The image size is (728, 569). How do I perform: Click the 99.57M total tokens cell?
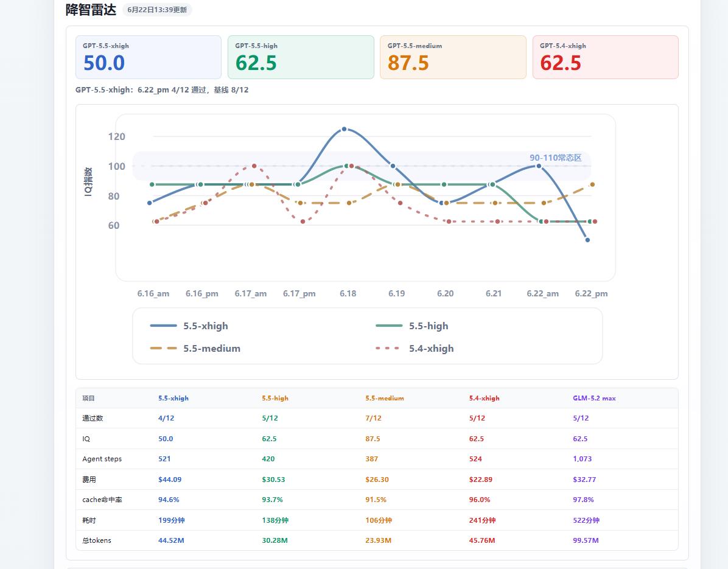pos(586,540)
